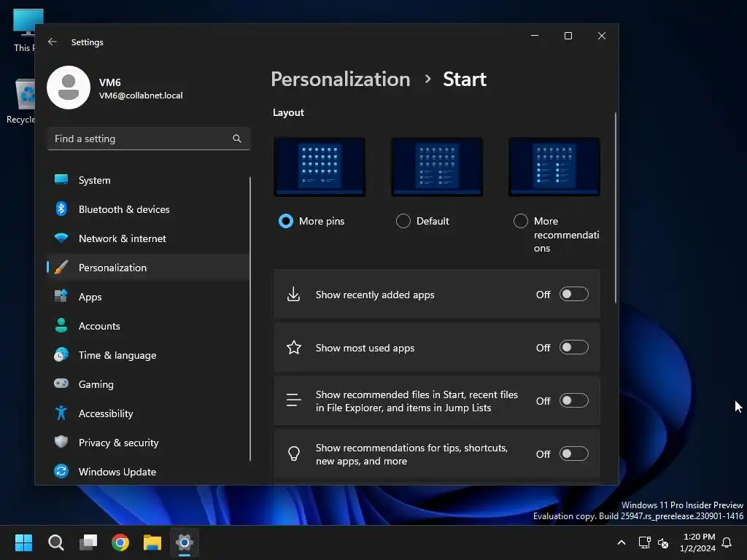The width and height of the screenshot is (747, 560).
Task: Click the Time & language clock icon
Action: 61,354
